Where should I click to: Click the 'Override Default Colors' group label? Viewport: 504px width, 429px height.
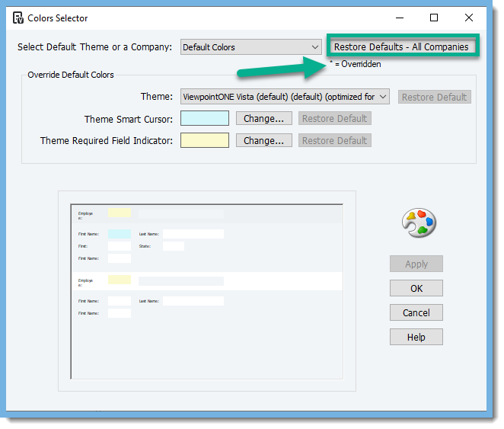pyautogui.click(x=71, y=75)
